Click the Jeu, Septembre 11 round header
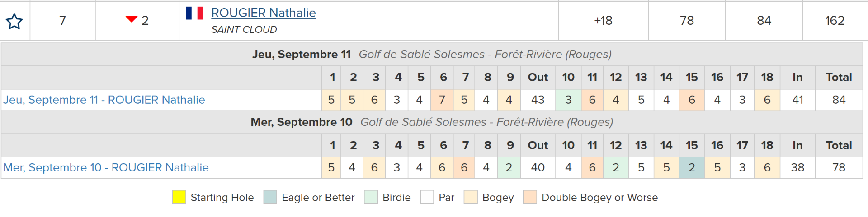Screen dimensions: 868x217 pos(432,55)
